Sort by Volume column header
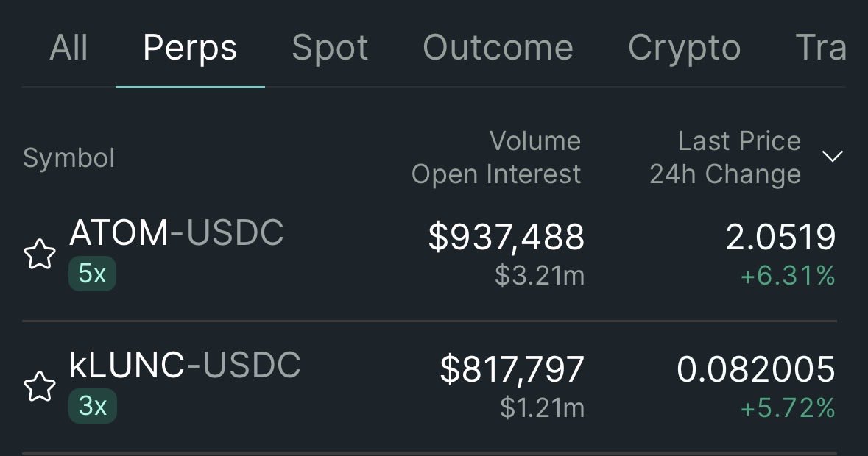 [x=534, y=141]
